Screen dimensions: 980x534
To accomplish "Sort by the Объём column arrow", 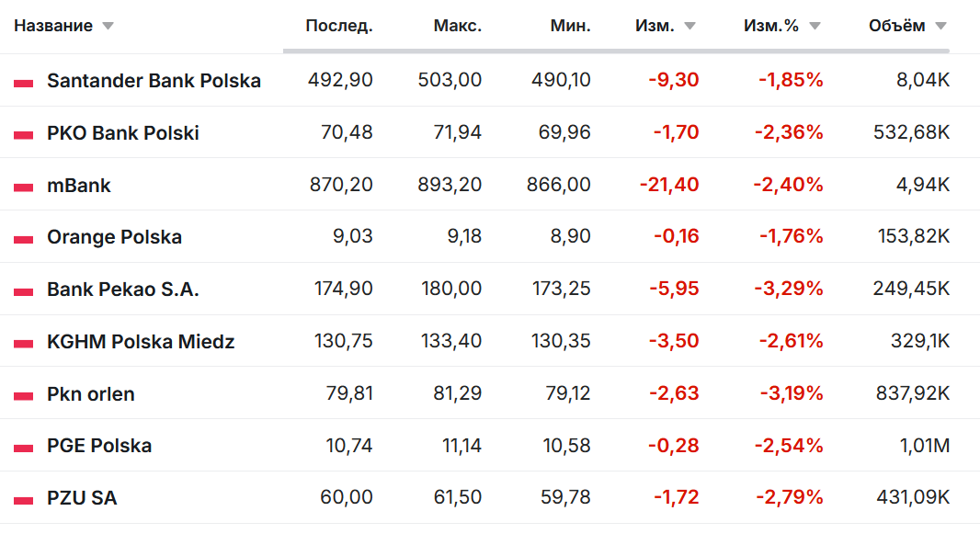I will 940,27.
